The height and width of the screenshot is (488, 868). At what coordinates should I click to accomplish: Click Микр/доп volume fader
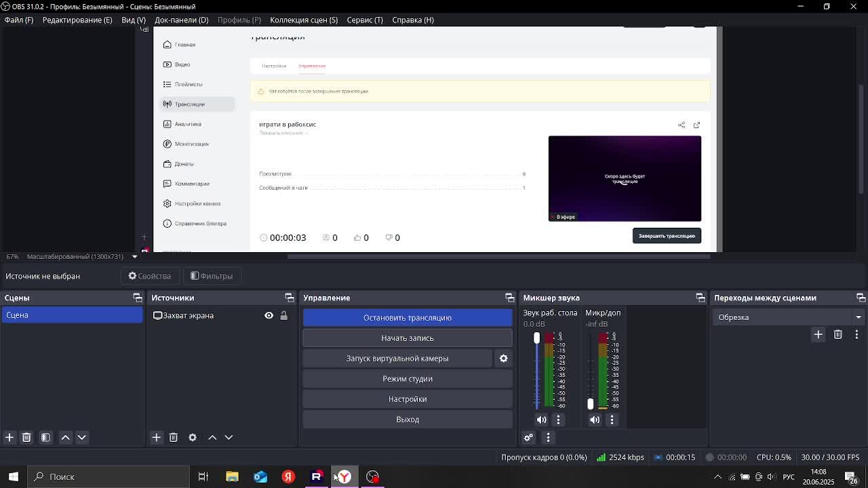click(x=590, y=403)
